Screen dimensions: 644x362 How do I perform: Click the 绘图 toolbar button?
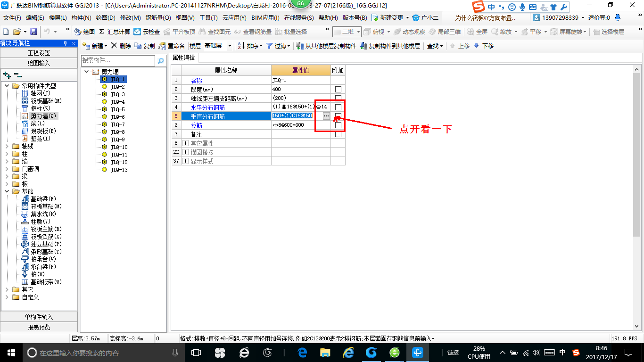[x=84, y=32]
